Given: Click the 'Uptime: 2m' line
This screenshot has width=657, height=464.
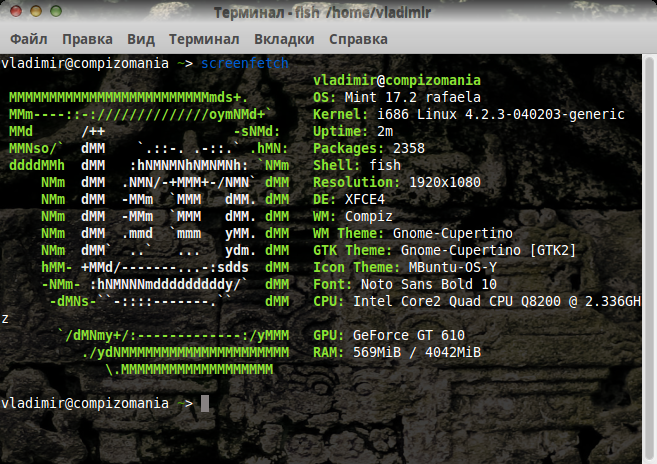Looking at the screenshot, I should click(x=353, y=132).
